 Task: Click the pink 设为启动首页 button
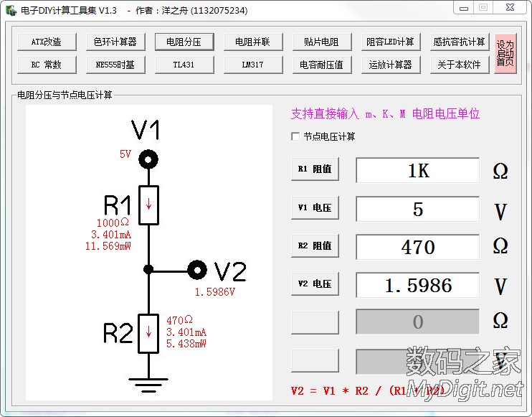pyautogui.click(x=505, y=53)
